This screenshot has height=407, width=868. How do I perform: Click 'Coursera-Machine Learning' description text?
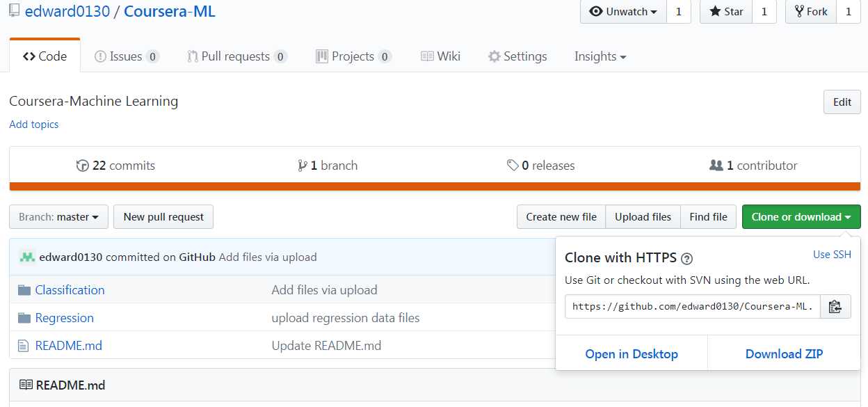click(x=94, y=102)
